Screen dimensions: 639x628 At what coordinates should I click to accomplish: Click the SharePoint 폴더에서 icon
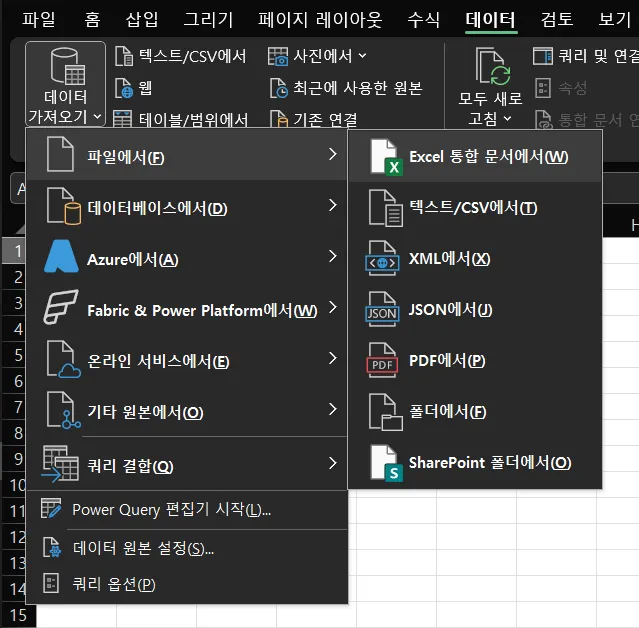tap(383, 463)
